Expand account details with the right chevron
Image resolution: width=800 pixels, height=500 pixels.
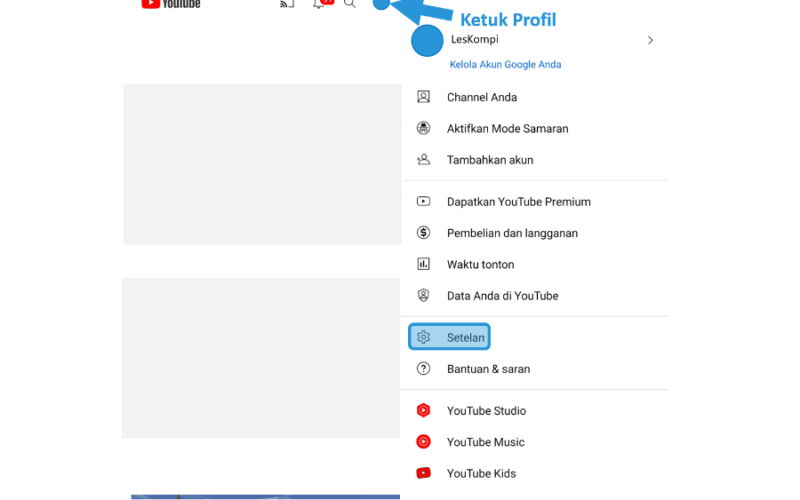[x=650, y=40]
